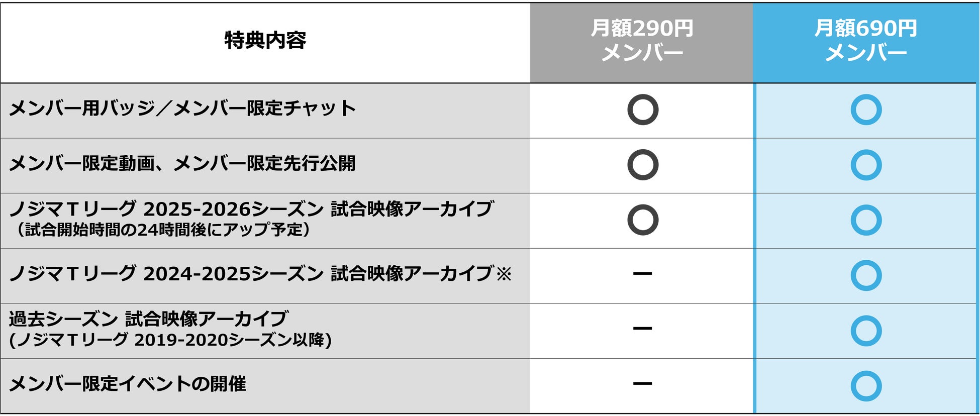Select the 月額690円メンバー column header

(865, 41)
